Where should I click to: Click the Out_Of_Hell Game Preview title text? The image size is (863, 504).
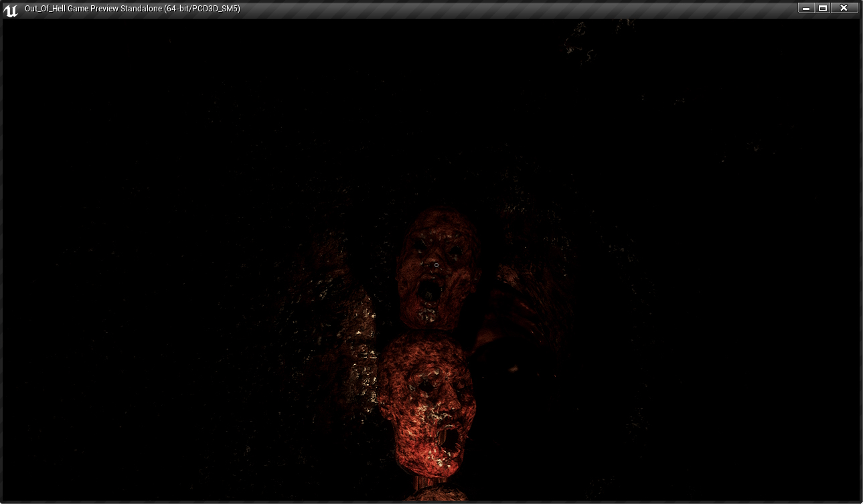(x=132, y=9)
